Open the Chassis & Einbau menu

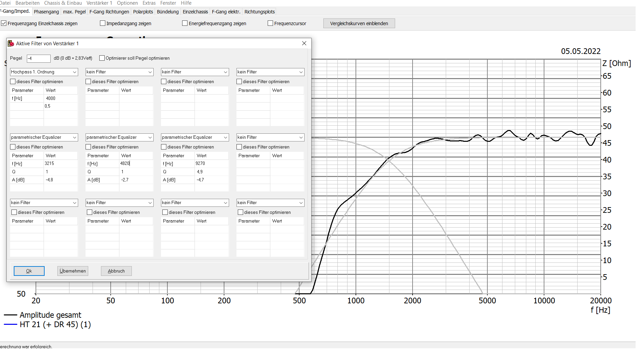pyautogui.click(x=63, y=3)
